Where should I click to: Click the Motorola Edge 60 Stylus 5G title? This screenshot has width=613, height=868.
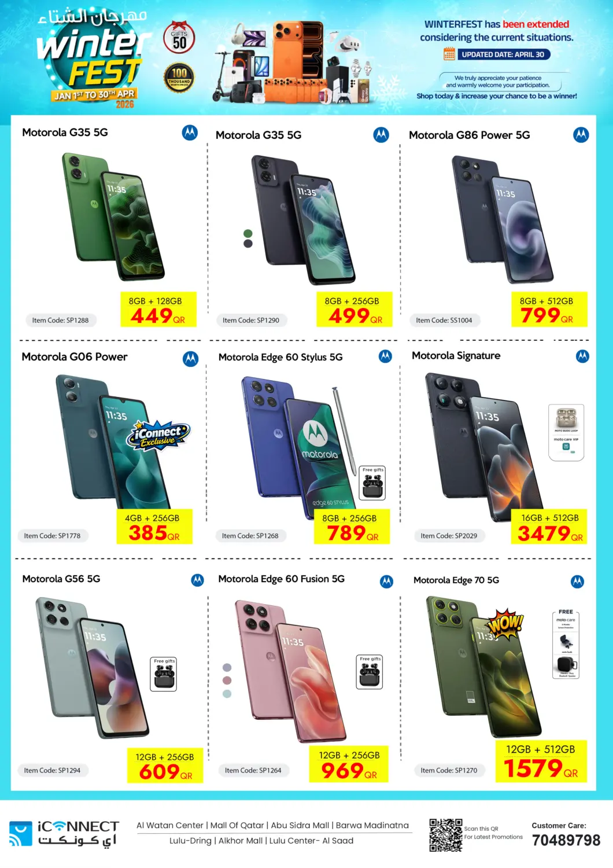coord(280,357)
